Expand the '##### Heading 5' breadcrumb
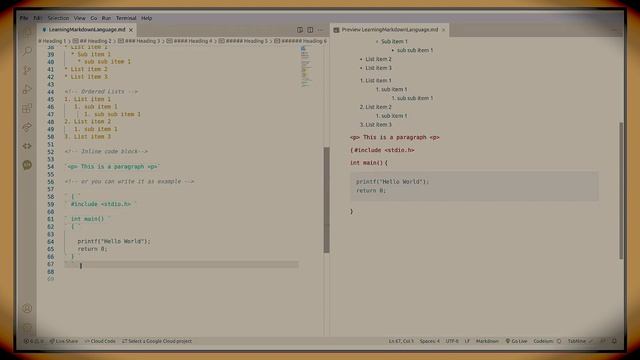The image size is (640, 360). tap(243, 41)
